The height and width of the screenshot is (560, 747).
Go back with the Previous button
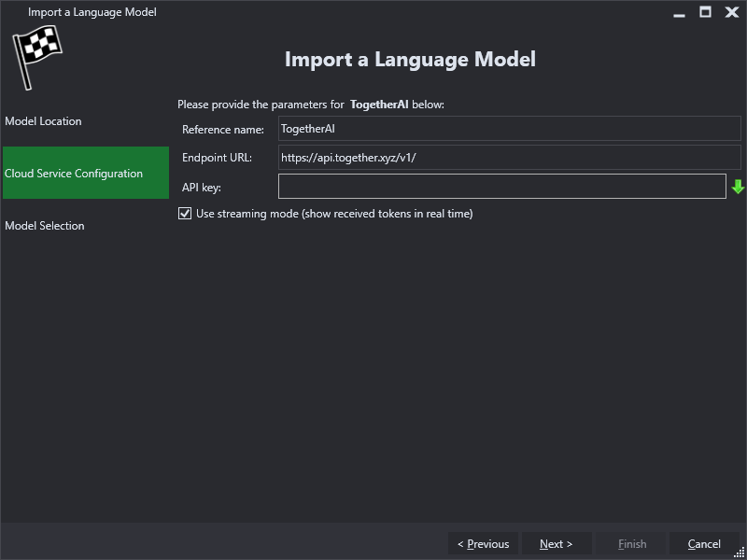pyautogui.click(x=483, y=544)
